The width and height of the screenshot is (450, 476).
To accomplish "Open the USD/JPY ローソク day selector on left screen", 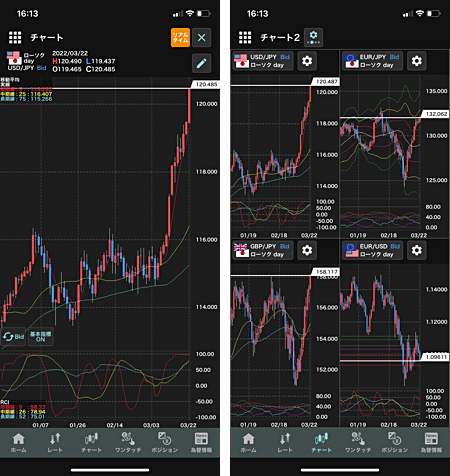I will [26, 61].
